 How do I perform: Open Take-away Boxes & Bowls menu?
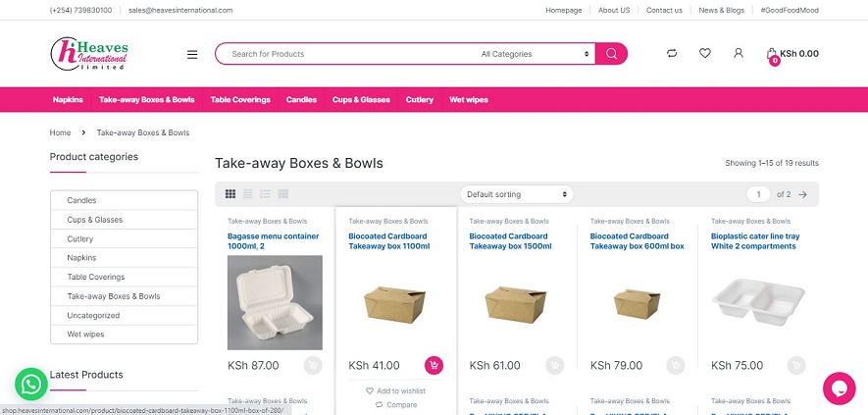tap(147, 100)
